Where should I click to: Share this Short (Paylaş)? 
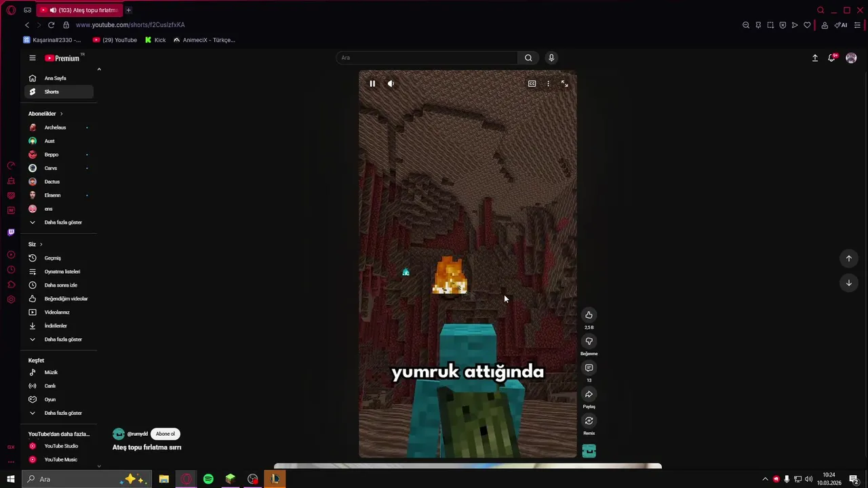coord(589,394)
